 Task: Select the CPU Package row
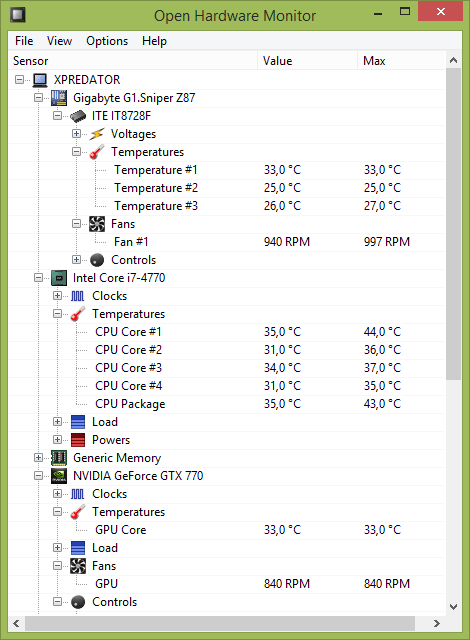(227, 404)
